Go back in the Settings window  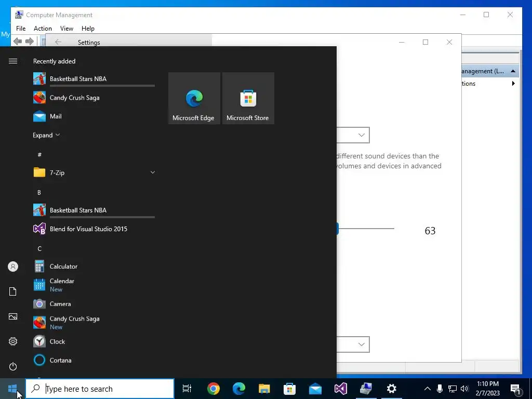pos(58,42)
